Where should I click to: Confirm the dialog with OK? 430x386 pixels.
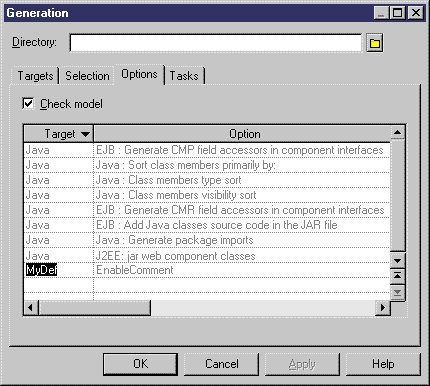pyautogui.click(x=140, y=364)
